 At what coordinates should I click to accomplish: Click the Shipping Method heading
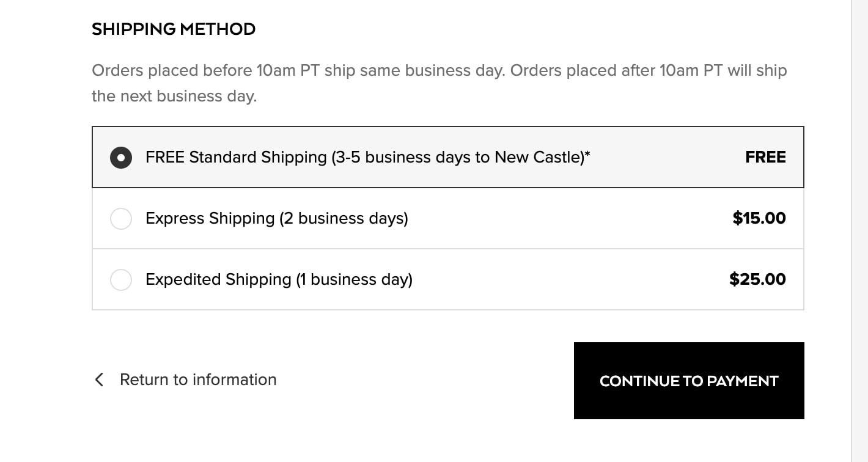(174, 29)
